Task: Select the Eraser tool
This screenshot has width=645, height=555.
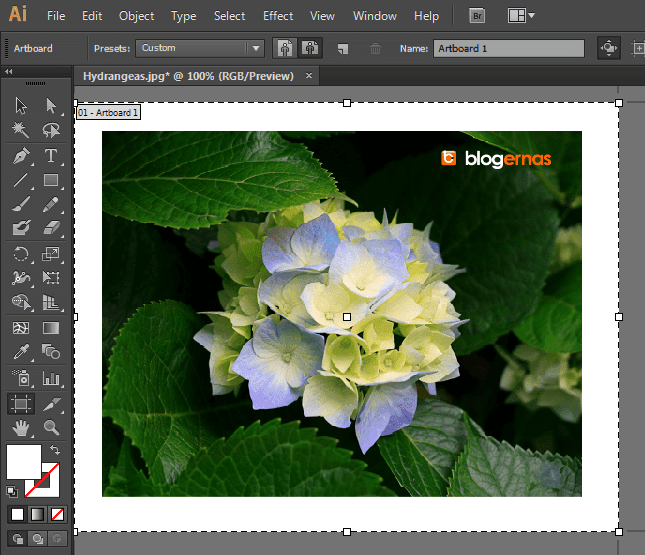Action: click(x=51, y=228)
